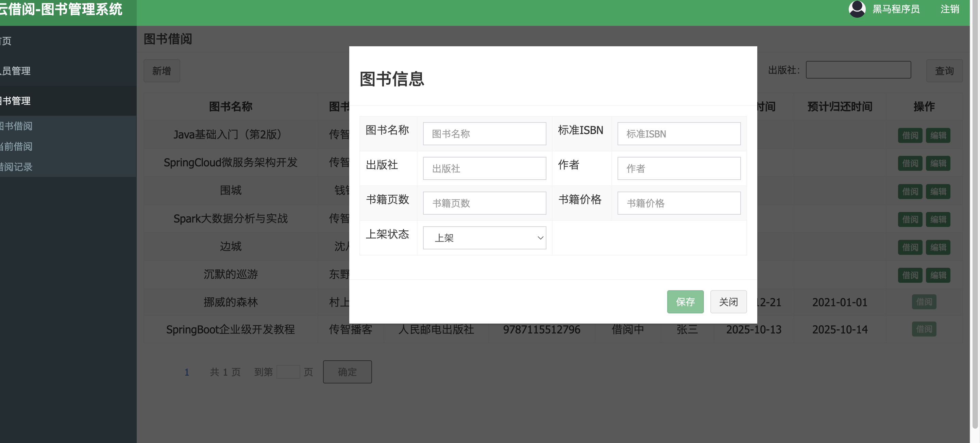Click 编辑 for Java基础入门 row
This screenshot has height=443, width=980.
pos(938,135)
